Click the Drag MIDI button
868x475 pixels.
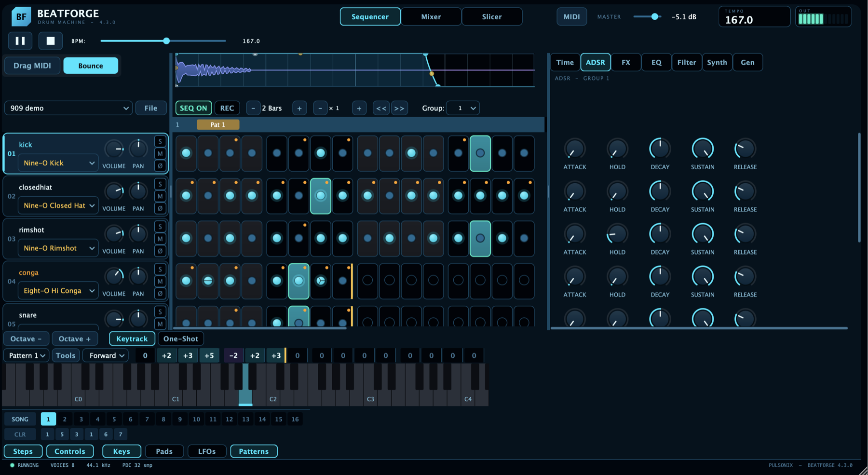(x=32, y=66)
